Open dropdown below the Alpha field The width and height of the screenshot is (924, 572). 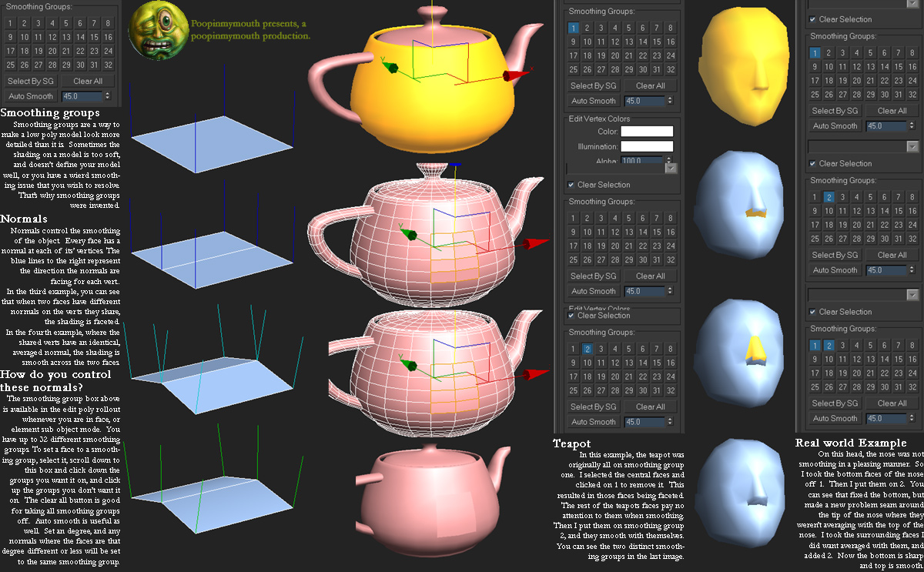671,169
